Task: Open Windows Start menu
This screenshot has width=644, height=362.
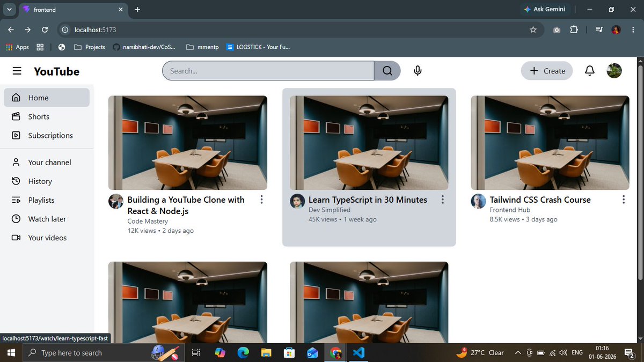Action: pos(11,352)
